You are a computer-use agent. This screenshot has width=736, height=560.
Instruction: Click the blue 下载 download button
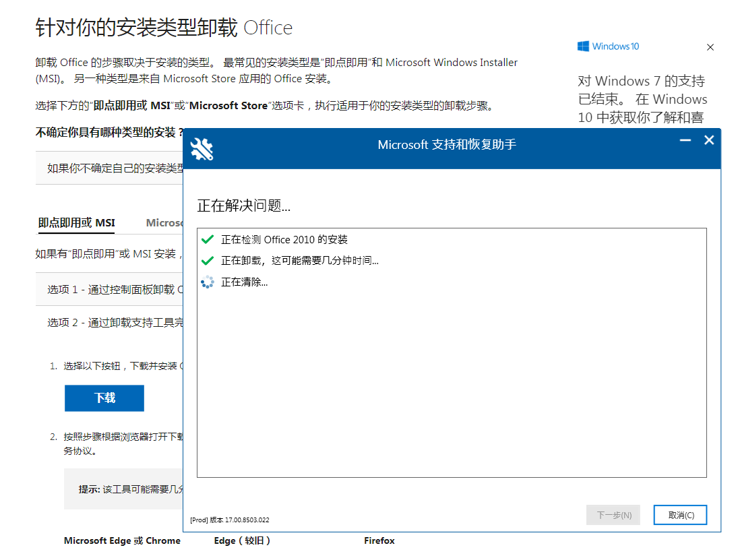click(104, 398)
